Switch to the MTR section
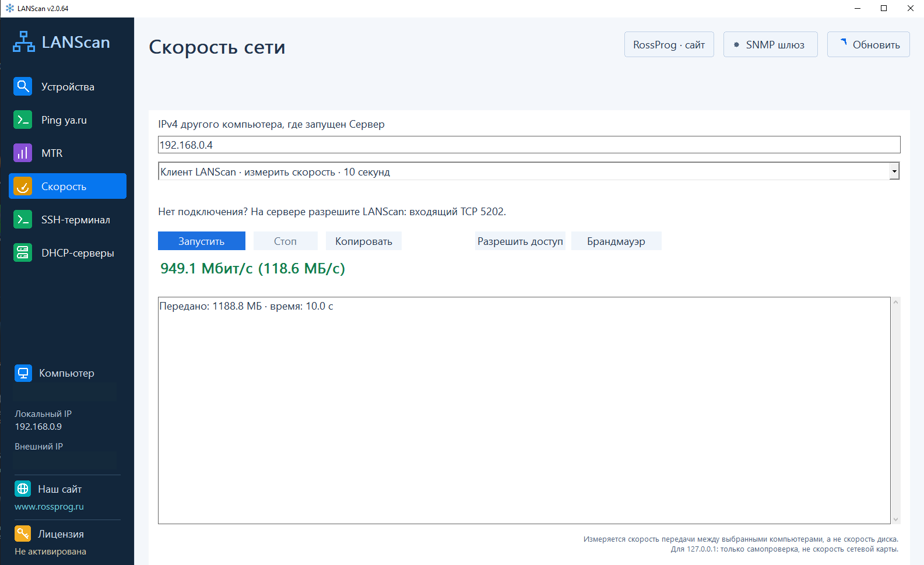The height and width of the screenshot is (565, 924). 68,153
